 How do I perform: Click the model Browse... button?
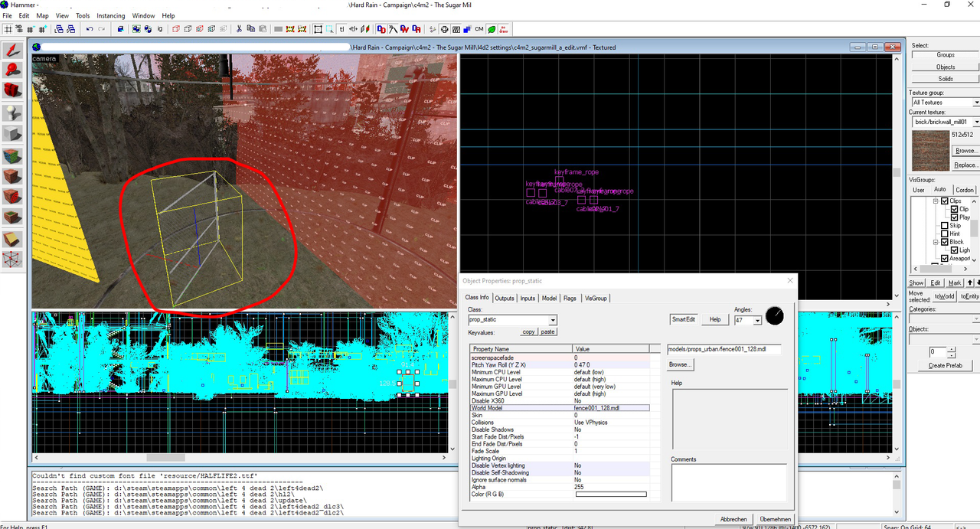[680, 364]
